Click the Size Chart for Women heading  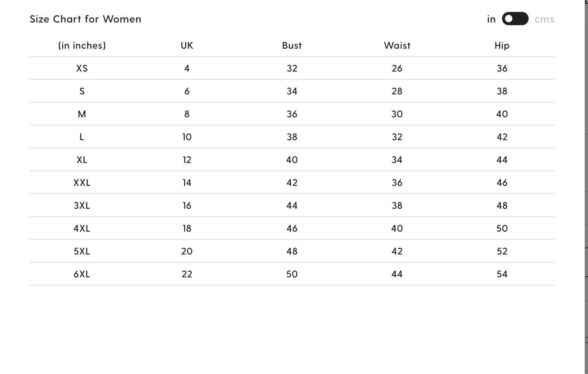[86, 19]
